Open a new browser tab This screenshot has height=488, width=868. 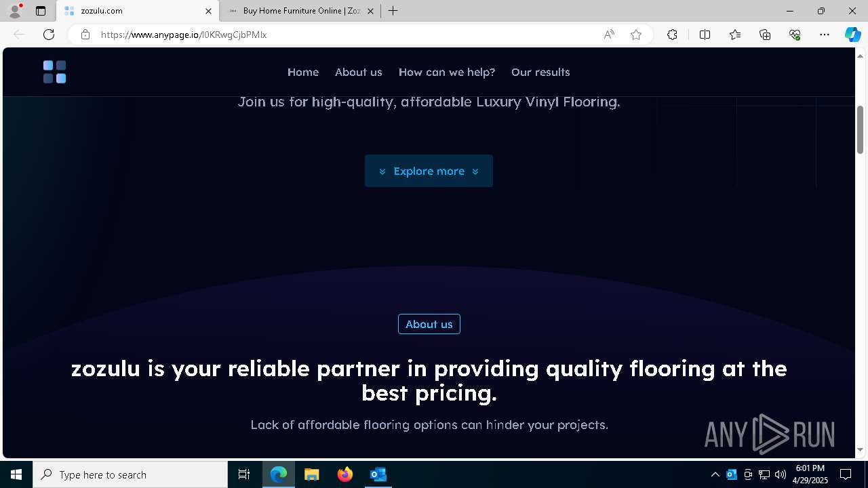point(393,11)
